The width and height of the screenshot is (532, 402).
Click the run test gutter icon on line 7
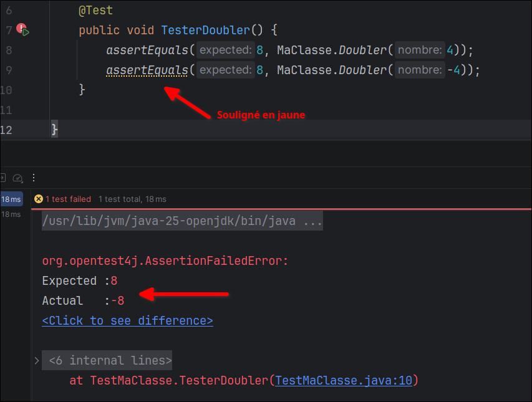(23, 30)
